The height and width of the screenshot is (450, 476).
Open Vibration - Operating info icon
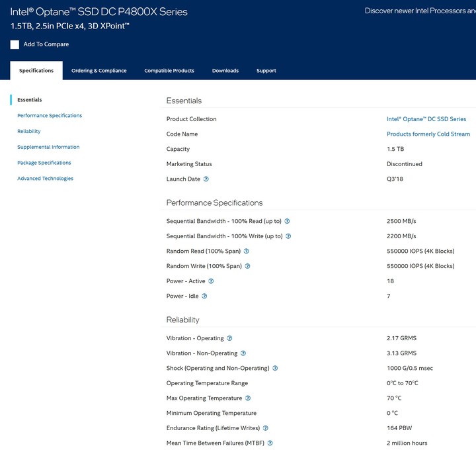(229, 338)
